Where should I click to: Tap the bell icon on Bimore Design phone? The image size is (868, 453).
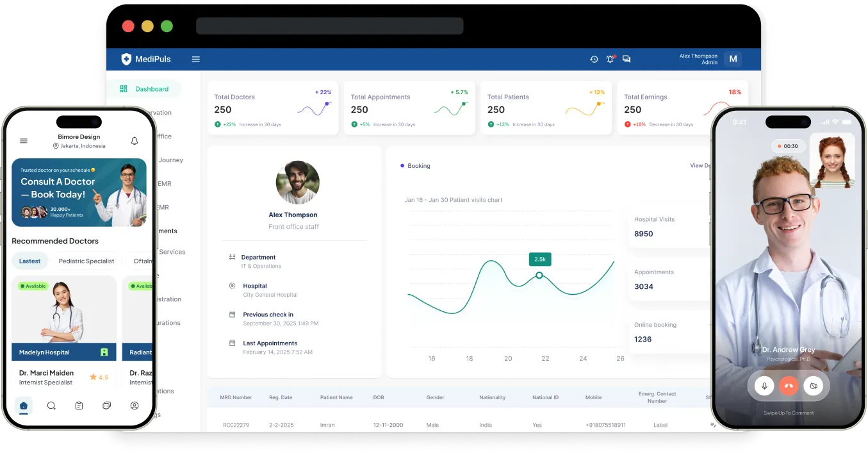point(135,141)
